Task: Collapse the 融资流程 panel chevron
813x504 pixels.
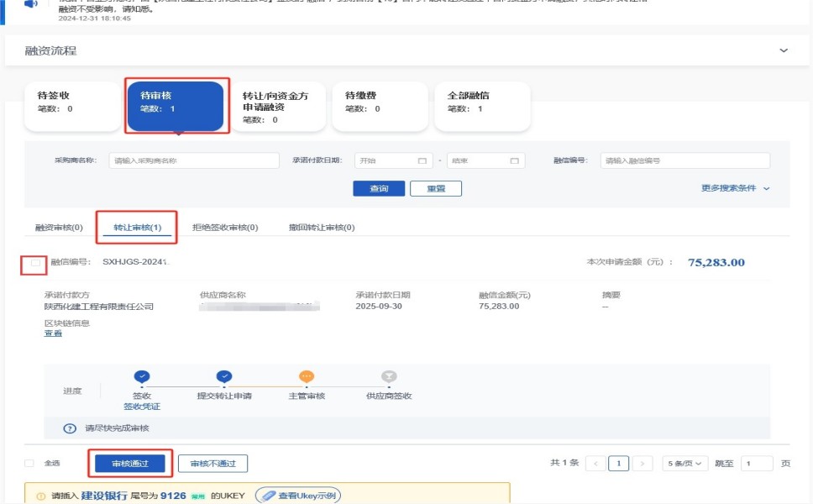Action: click(x=784, y=51)
